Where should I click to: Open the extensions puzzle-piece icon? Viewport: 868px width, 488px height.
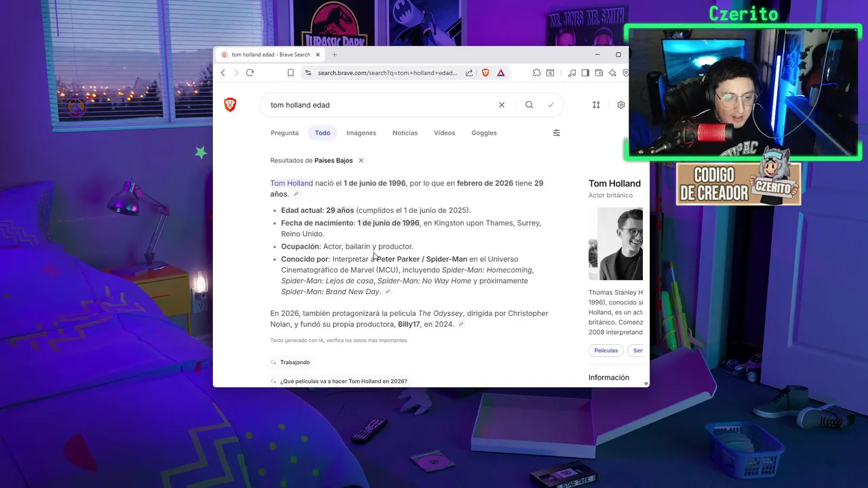536,73
